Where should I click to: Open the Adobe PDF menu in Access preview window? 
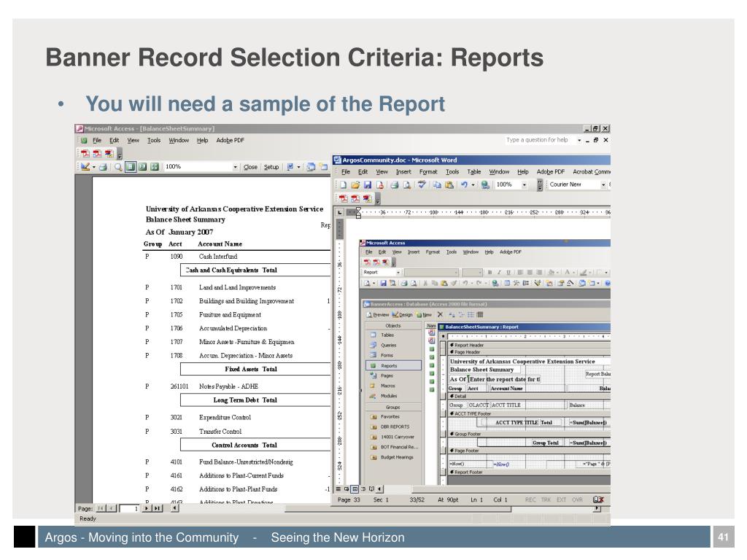(230, 141)
